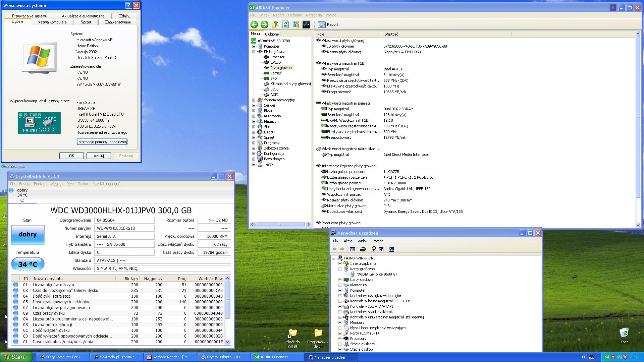Open the Start menu

coord(16,357)
